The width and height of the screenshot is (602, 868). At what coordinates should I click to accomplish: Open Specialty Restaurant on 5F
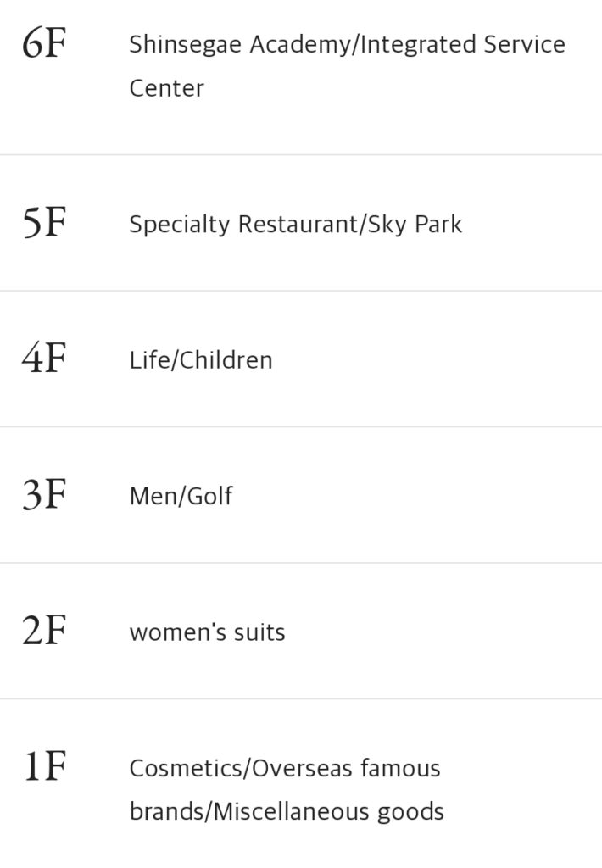pyautogui.click(x=244, y=225)
